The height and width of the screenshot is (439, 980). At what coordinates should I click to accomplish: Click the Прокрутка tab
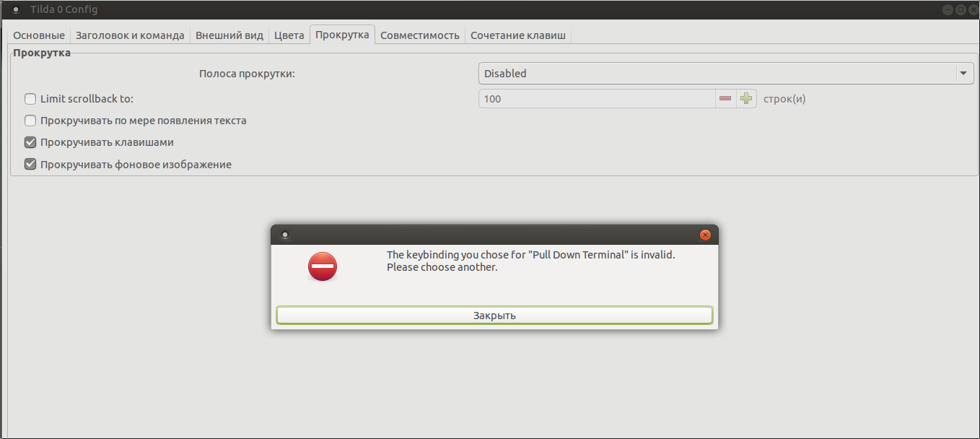click(342, 35)
